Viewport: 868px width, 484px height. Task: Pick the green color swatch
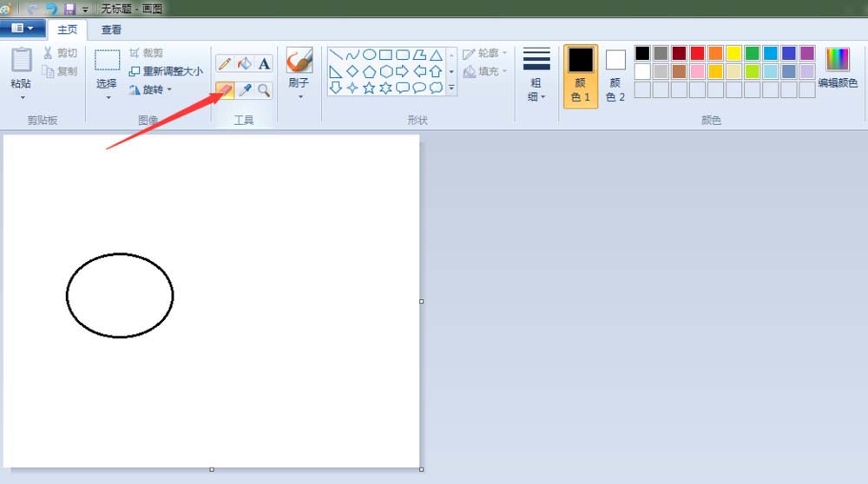click(x=753, y=53)
